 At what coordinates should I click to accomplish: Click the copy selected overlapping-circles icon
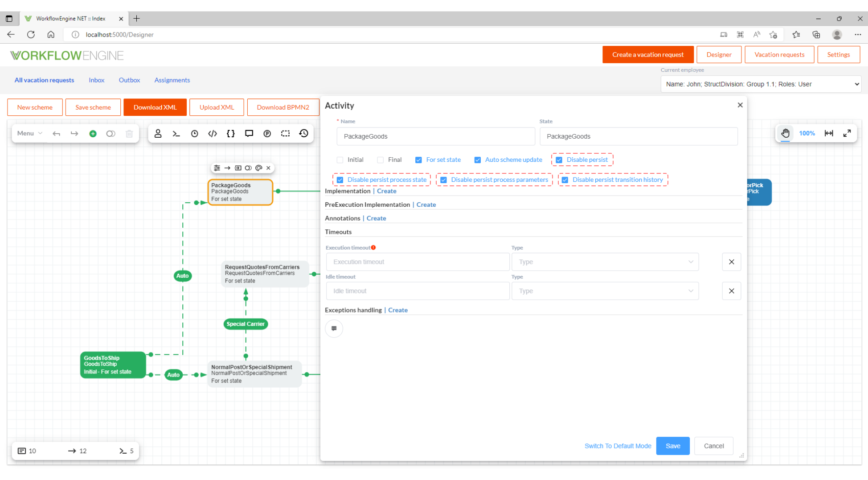click(x=111, y=134)
